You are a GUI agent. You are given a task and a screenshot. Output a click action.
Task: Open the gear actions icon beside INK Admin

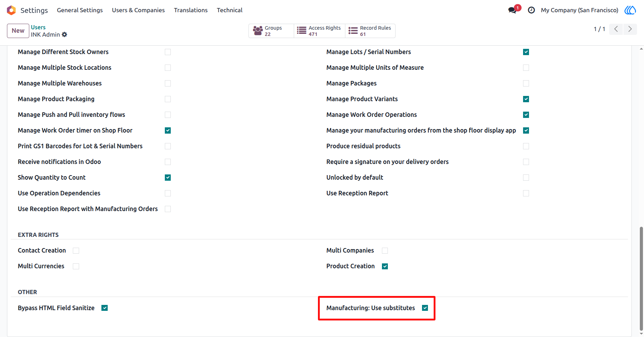tap(64, 35)
